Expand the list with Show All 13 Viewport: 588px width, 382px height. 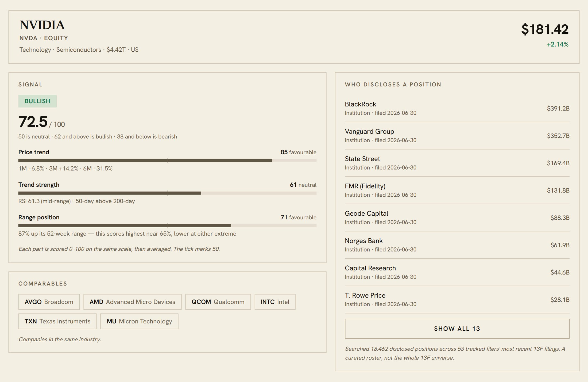[457, 328]
